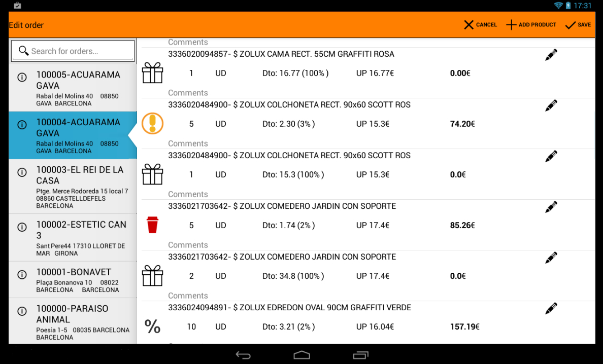
Task: Save the order changes
Action: [x=578, y=25]
